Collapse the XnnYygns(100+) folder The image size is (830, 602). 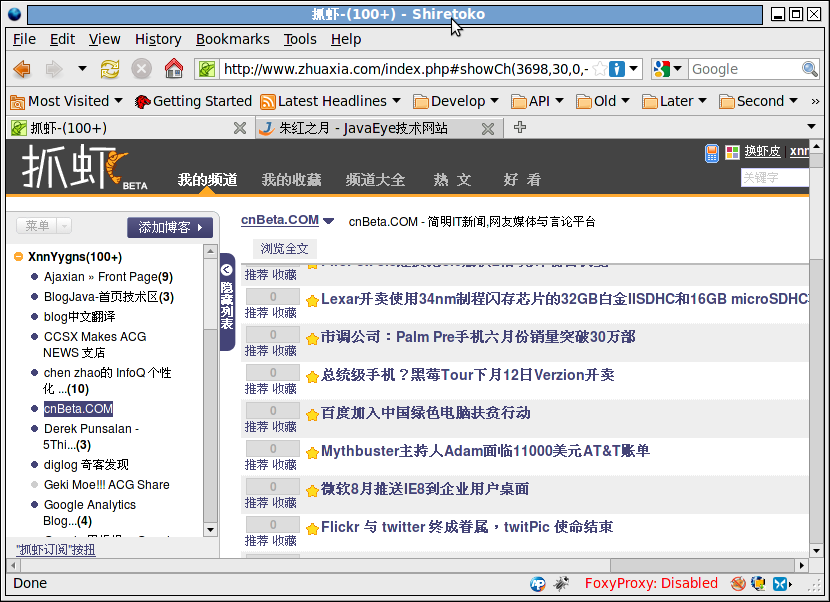pyautogui.click(x=18, y=257)
